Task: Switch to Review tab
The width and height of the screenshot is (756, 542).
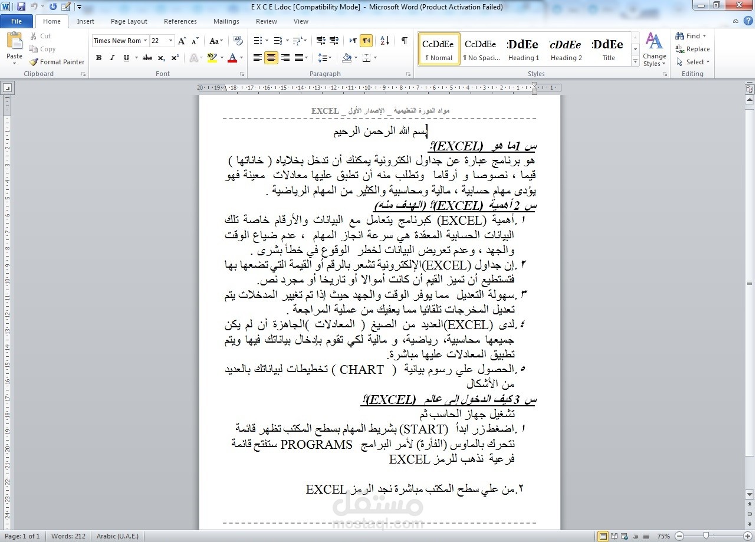Action: 267,21
